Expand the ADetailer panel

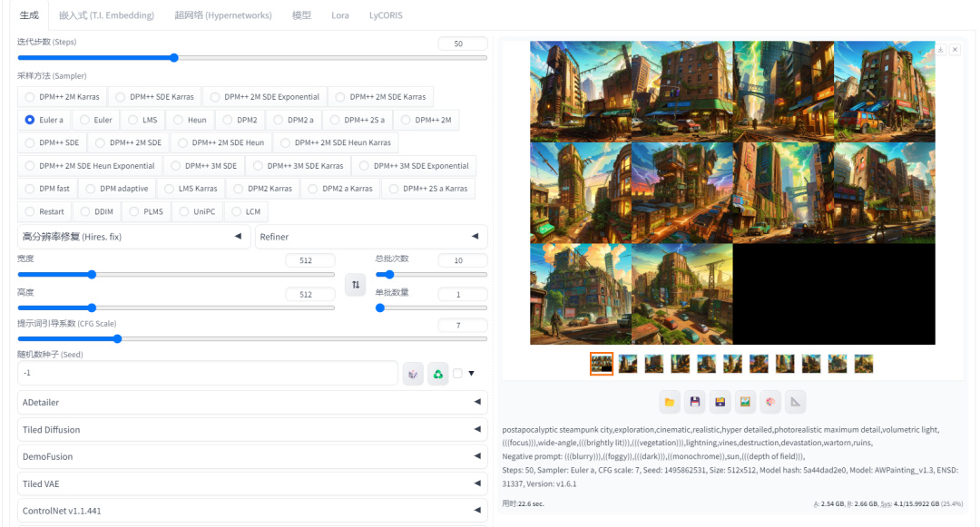(x=252, y=402)
